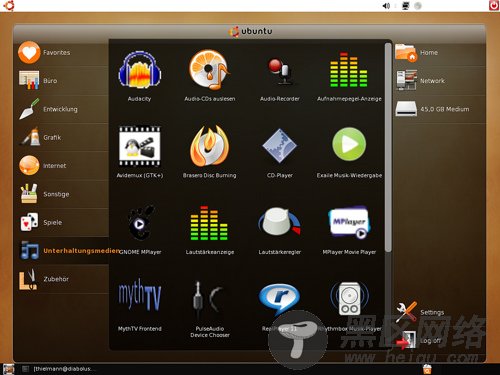The width and height of the screenshot is (500, 375).
Task: Launch the RealPlayer icon
Action: pyautogui.click(x=280, y=299)
